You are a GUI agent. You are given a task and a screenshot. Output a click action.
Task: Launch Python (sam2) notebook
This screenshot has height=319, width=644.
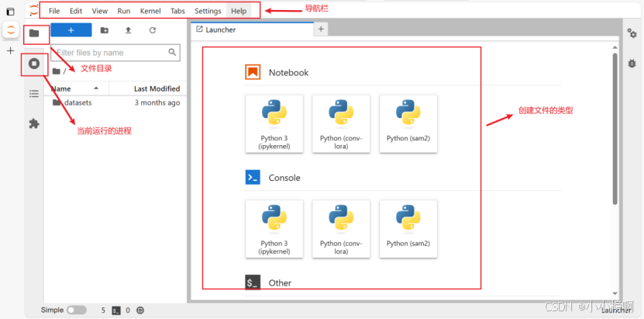tap(408, 124)
